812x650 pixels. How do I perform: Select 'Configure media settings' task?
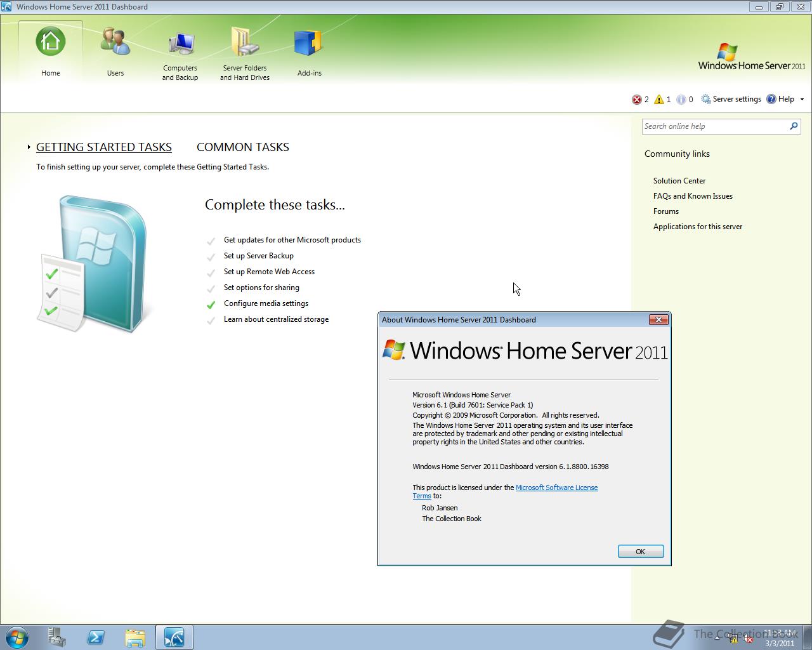[266, 303]
